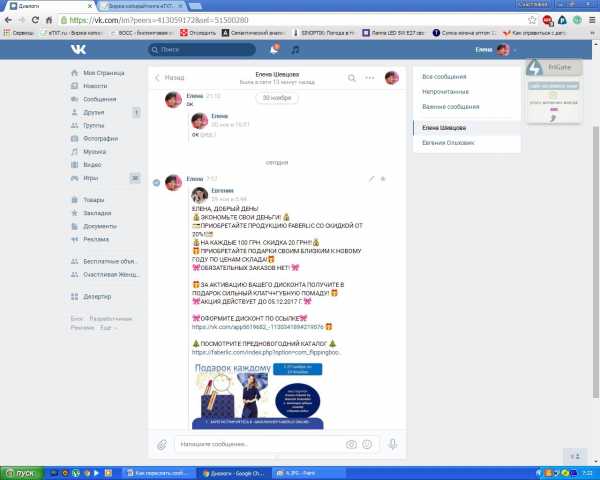Open the second browser tab
This screenshot has height=480, width=600.
(142, 6)
